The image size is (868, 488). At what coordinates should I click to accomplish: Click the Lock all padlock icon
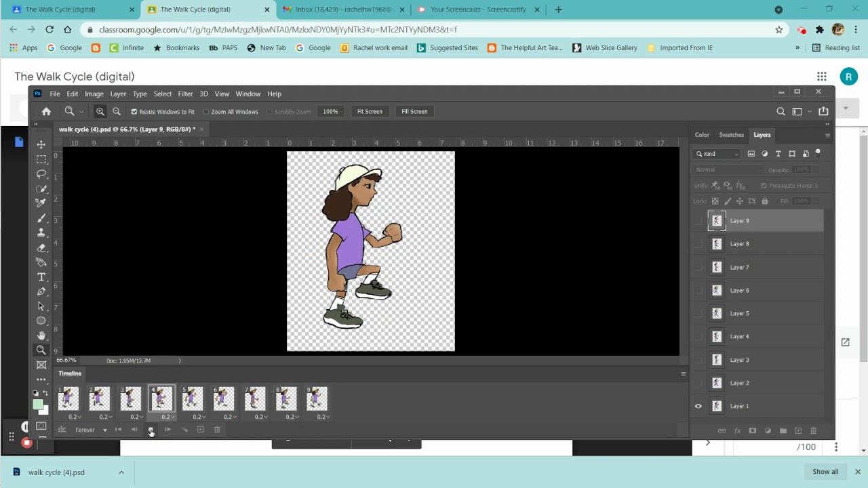765,201
